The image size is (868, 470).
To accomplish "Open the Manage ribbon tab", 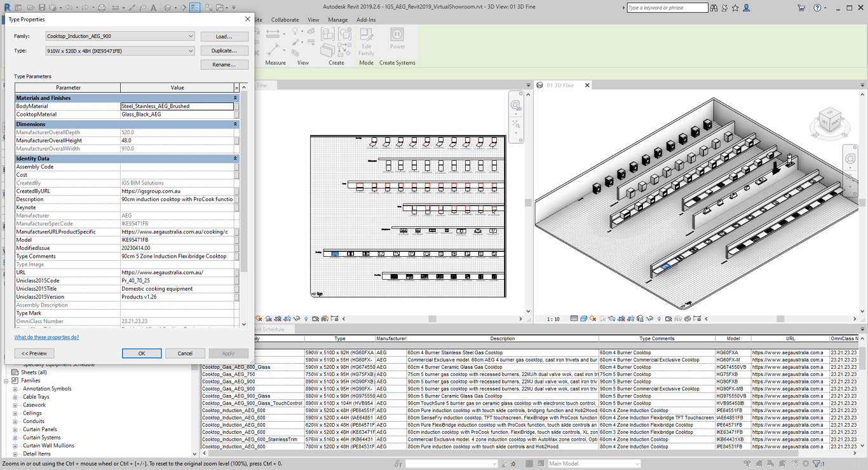I will 337,20.
